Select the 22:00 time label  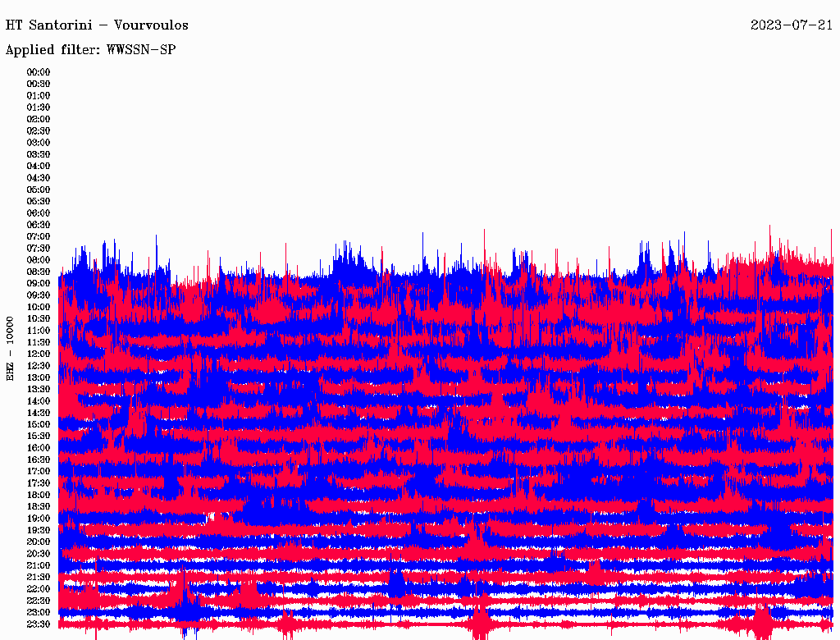(x=39, y=589)
